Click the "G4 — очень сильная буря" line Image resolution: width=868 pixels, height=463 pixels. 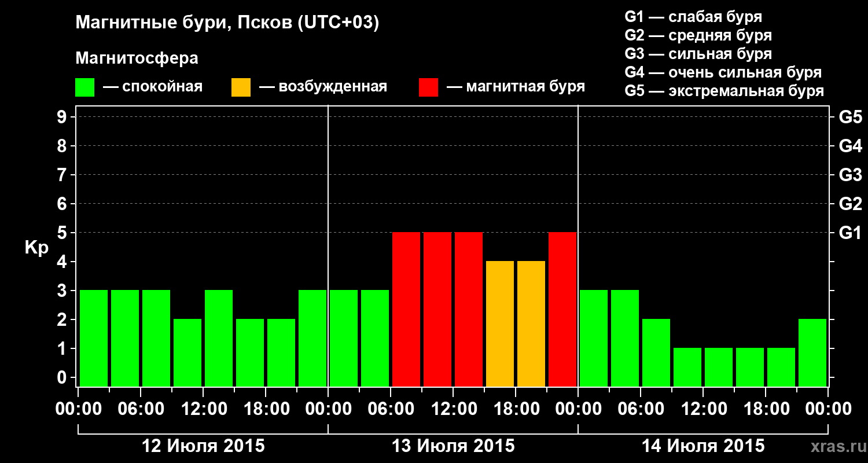723,72
